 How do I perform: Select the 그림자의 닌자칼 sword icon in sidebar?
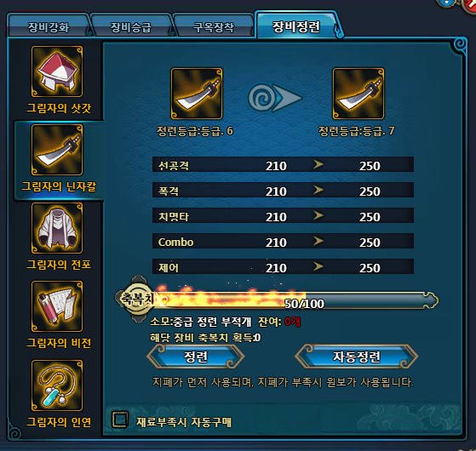[x=57, y=150]
